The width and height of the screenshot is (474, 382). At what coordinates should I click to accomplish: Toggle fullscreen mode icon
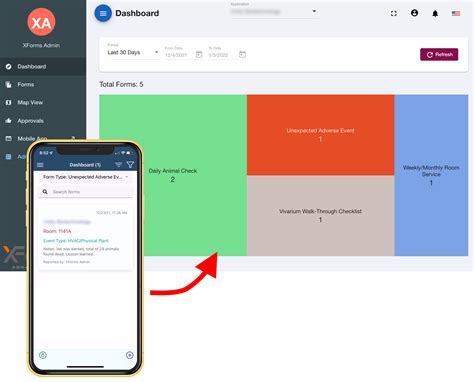(x=394, y=13)
